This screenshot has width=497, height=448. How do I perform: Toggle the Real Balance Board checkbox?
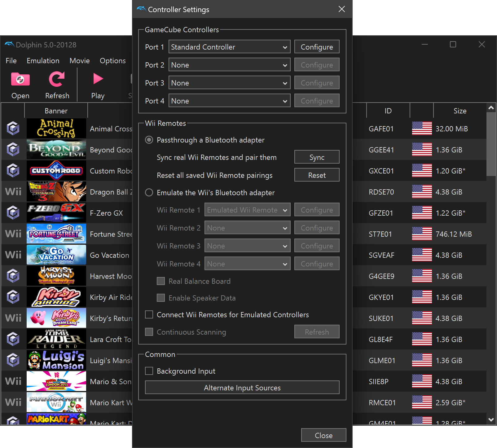[161, 281]
